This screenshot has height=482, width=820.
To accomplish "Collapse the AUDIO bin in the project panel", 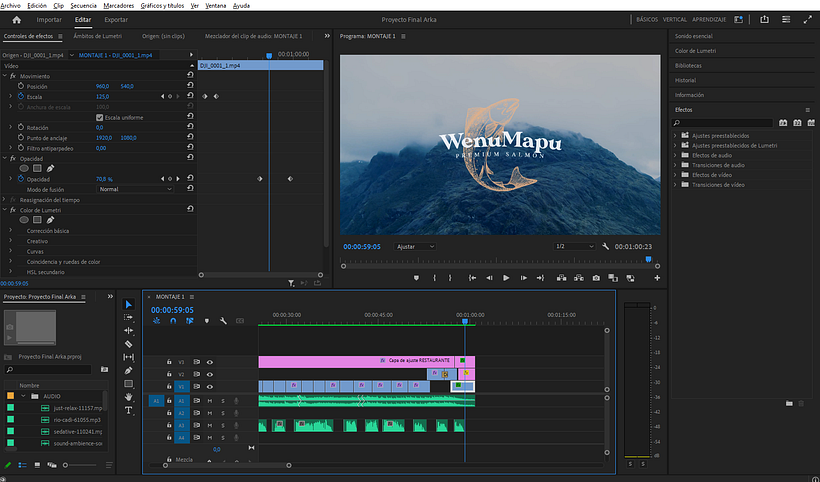I will click(x=23, y=396).
